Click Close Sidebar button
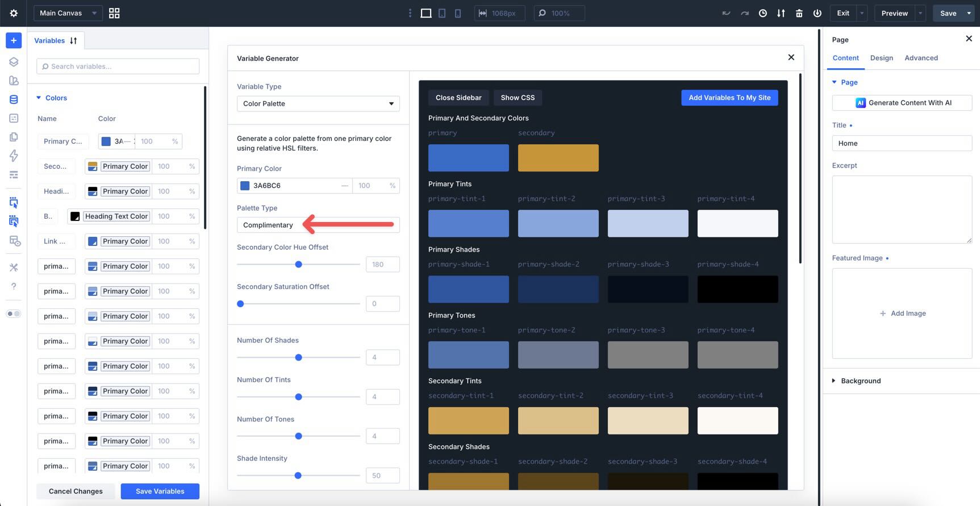This screenshot has height=506, width=980. point(458,98)
